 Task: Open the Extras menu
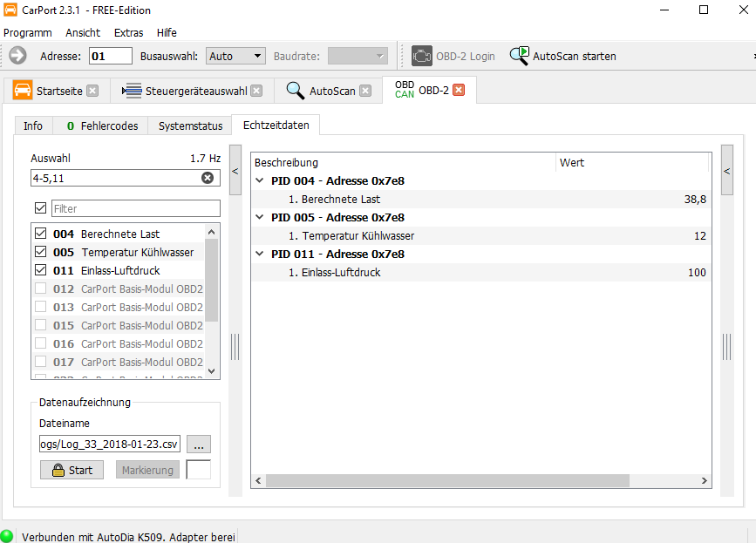(x=128, y=32)
